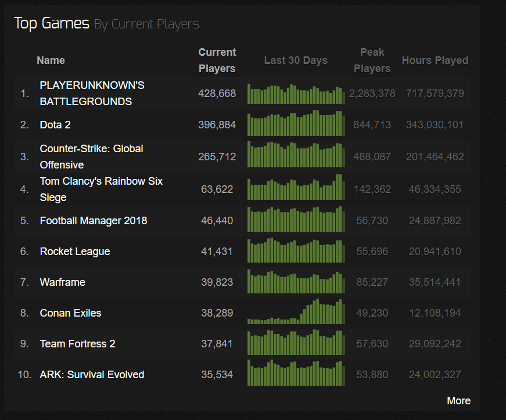Image resolution: width=506 pixels, height=420 pixels.
Task: Open the Warframe game link
Action: click(x=63, y=282)
